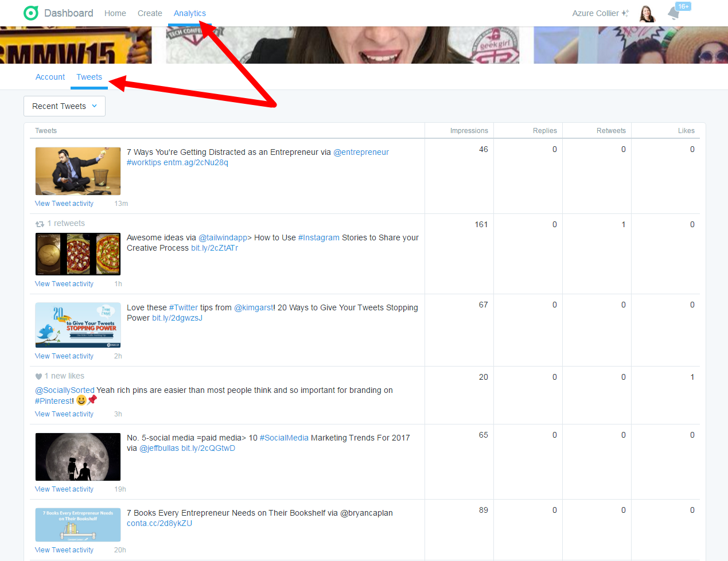Open the Recent Tweets dropdown
This screenshot has width=728, height=561.
click(x=64, y=106)
